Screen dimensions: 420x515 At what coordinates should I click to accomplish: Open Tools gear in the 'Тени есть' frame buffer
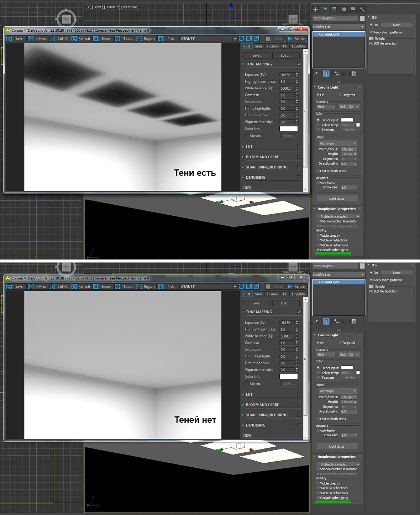(x=117, y=38)
